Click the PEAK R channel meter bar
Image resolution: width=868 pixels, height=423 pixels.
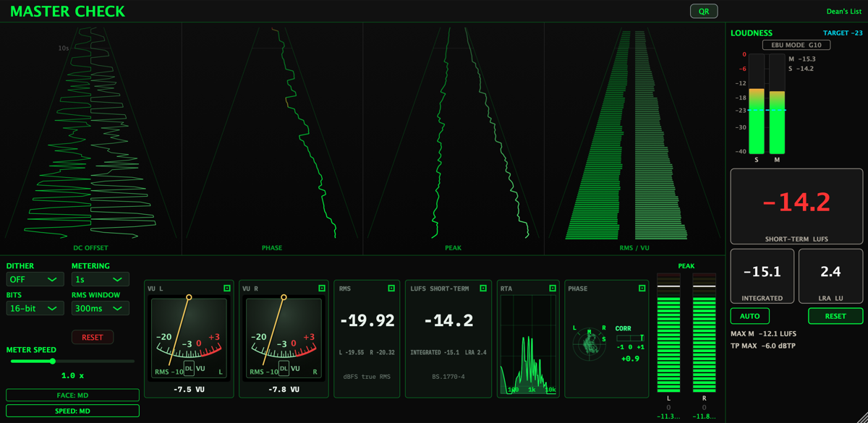(705, 333)
